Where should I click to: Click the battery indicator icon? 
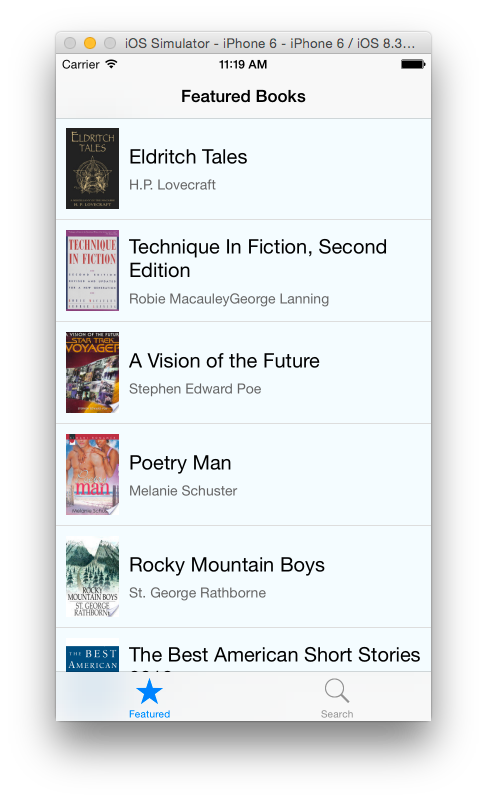click(413, 64)
